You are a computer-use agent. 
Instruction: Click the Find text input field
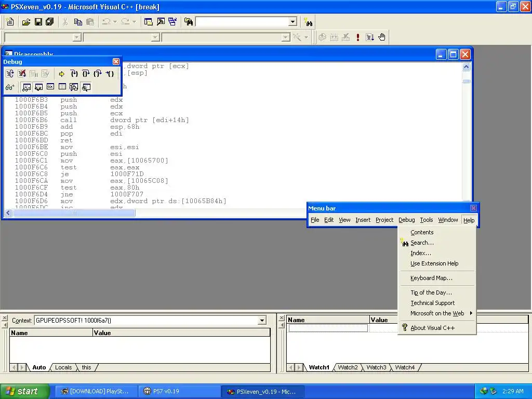pyautogui.click(x=242, y=22)
